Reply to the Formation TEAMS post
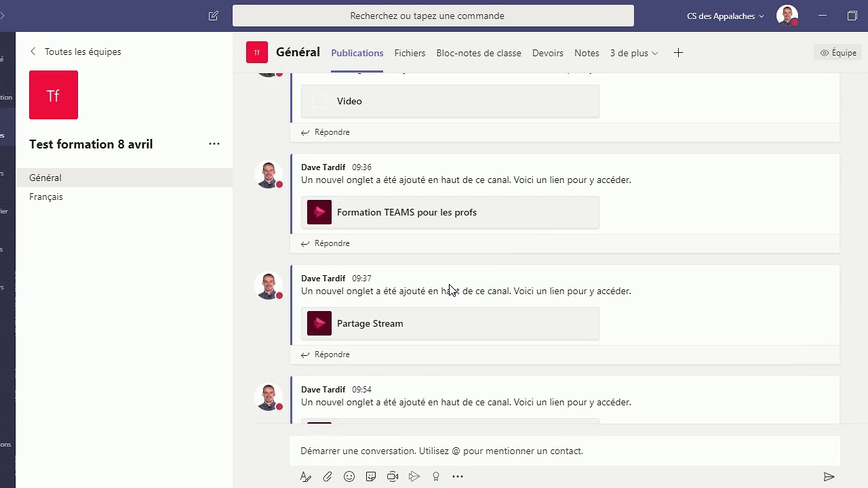This screenshot has width=868, height=488. click(x=325, y=243)
